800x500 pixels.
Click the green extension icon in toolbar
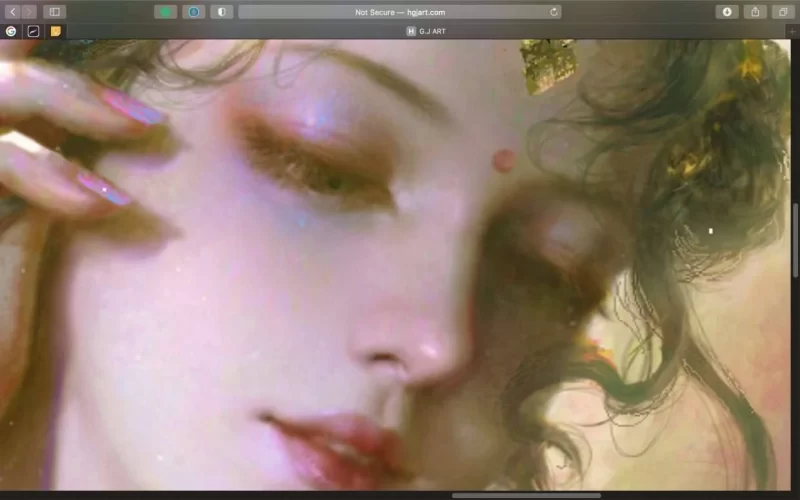165,12
